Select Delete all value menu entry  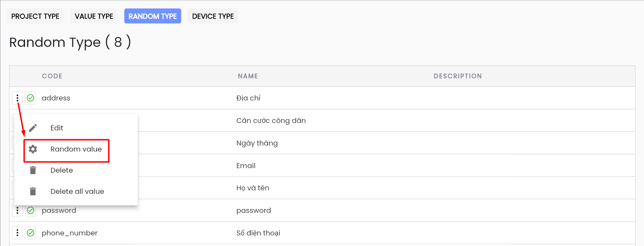(76, 191)
